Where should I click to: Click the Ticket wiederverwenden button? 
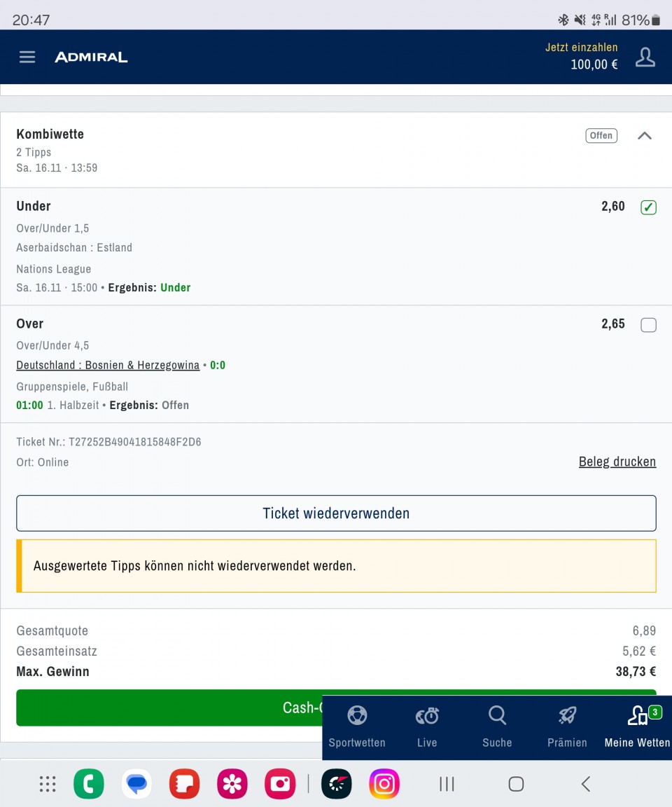(x=336, y=513)
